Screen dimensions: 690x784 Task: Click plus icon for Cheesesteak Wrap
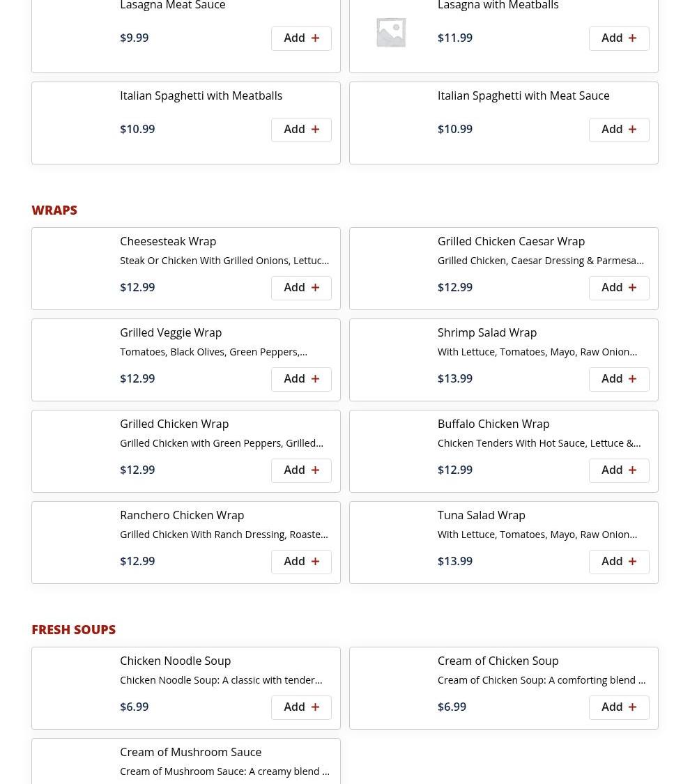pyautogui.click(x=315, y=288)
